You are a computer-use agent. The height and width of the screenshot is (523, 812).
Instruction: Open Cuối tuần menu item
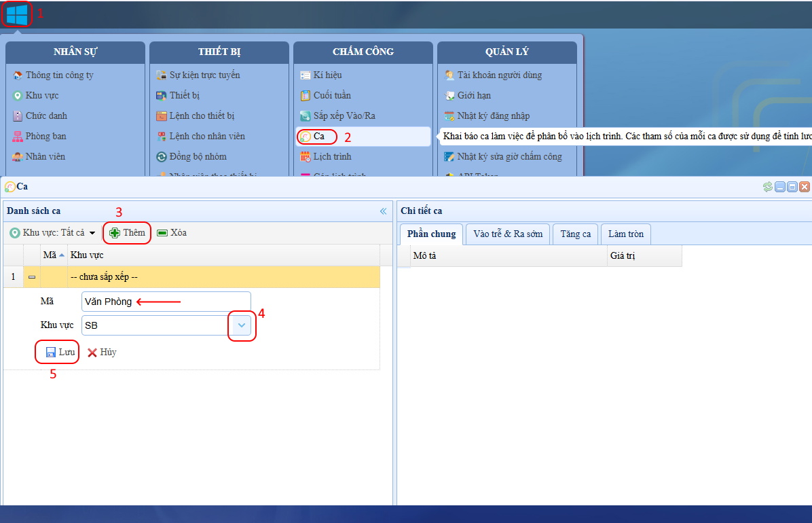pyautogui.click(x=326, y=95)
